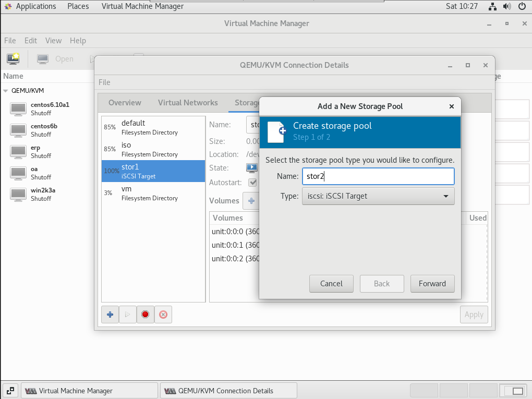Close the Add a New Storage Pool dialog

(x=451, y=106)
